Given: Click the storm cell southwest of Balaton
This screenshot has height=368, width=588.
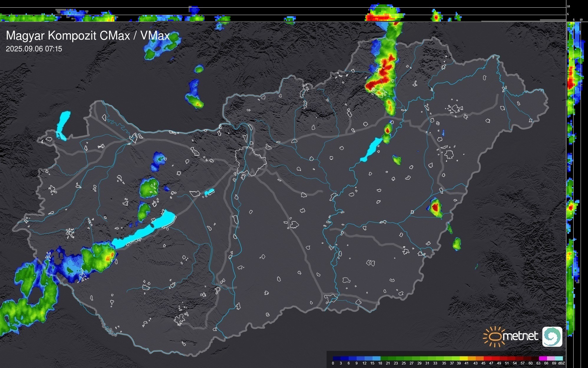Looking at the screenshot, I should [x=102, y=257].
